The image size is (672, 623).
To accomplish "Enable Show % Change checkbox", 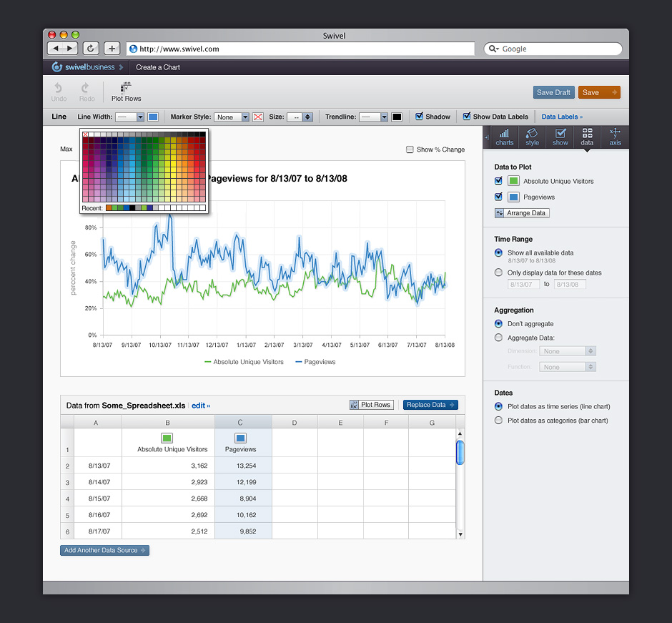I will [x=410, y=149].
